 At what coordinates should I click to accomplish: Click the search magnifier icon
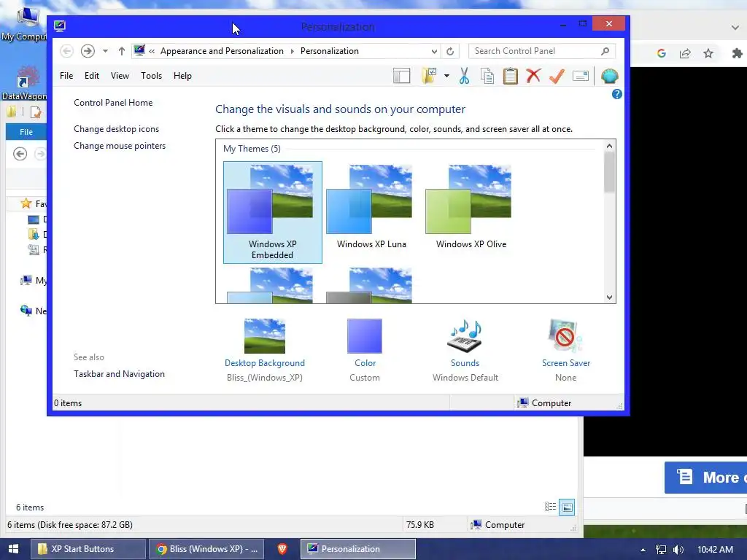[x=605, y=51]
